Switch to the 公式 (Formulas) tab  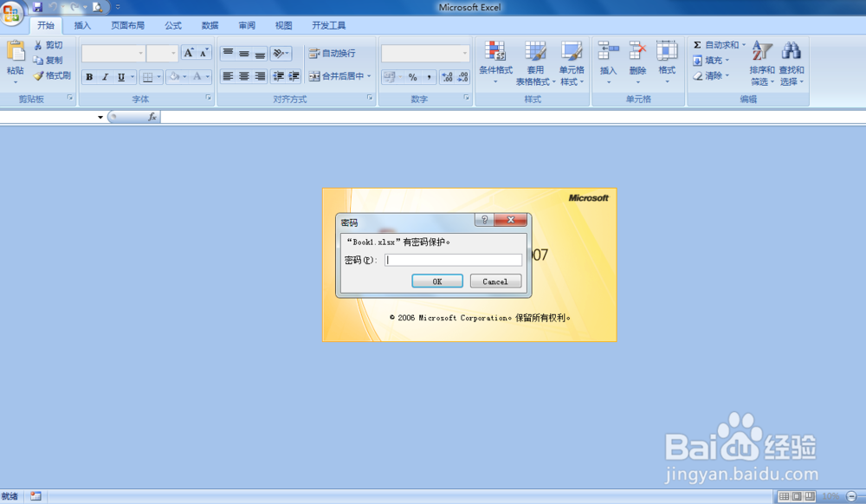tap(173, 25)
